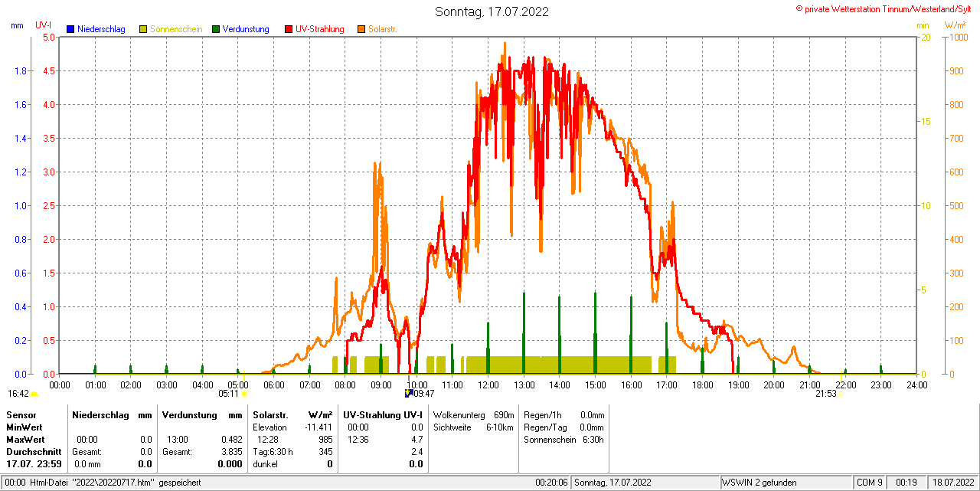Click the Wolkenunterg 690m entry
This screenshot has width=980, height=491.
point(473,414)
